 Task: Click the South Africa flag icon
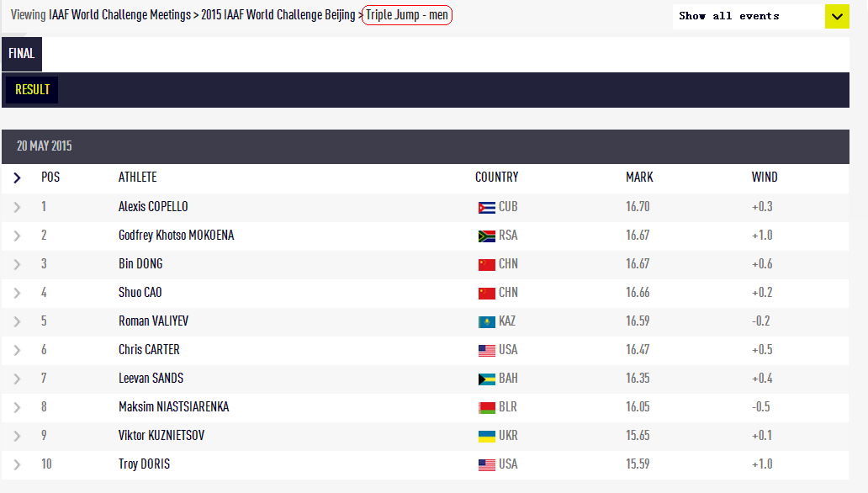point(487,236)
